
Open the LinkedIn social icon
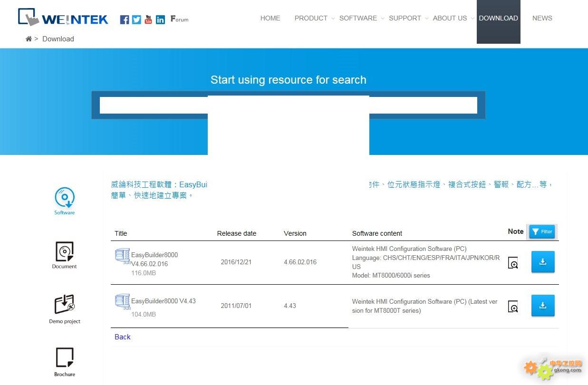(x=161, y=19)
